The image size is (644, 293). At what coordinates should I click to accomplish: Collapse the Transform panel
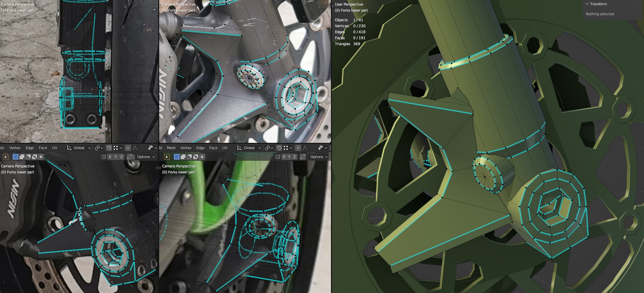click(x=587, y=4)
